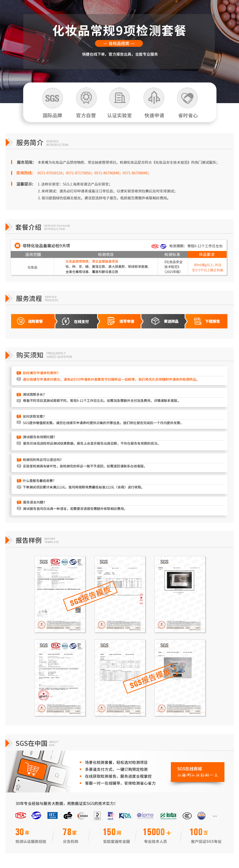
Task: Click the question 报告语言问题?
Action: pyautogui.click(x=34, y=502)
